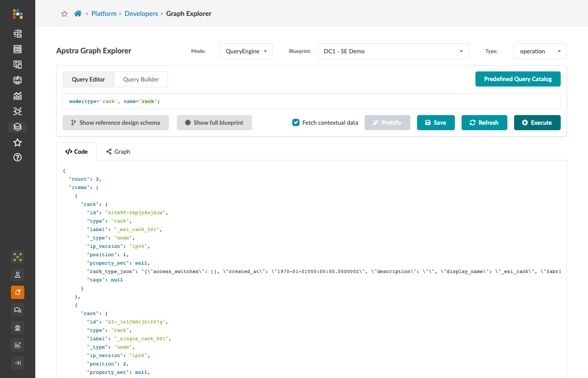Click the "position": 1 line
The height and width of the screenshot is (378, 588).
108,255
